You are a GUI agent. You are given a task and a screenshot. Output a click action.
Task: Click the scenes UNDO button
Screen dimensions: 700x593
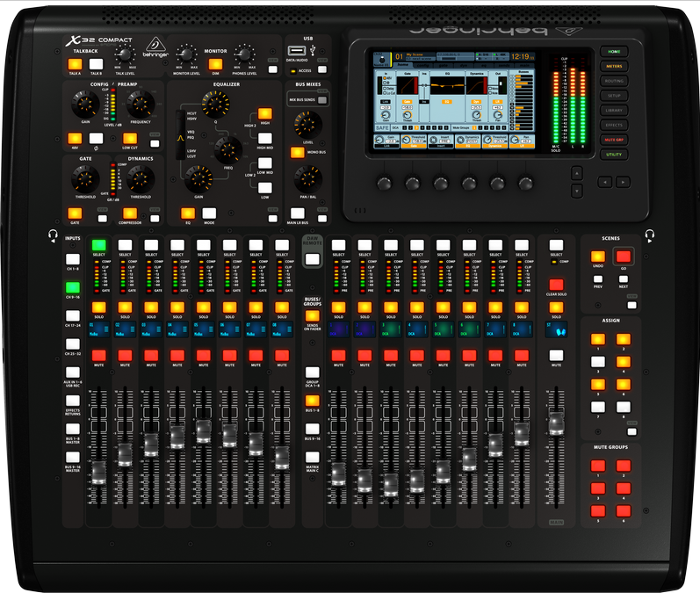598,257
